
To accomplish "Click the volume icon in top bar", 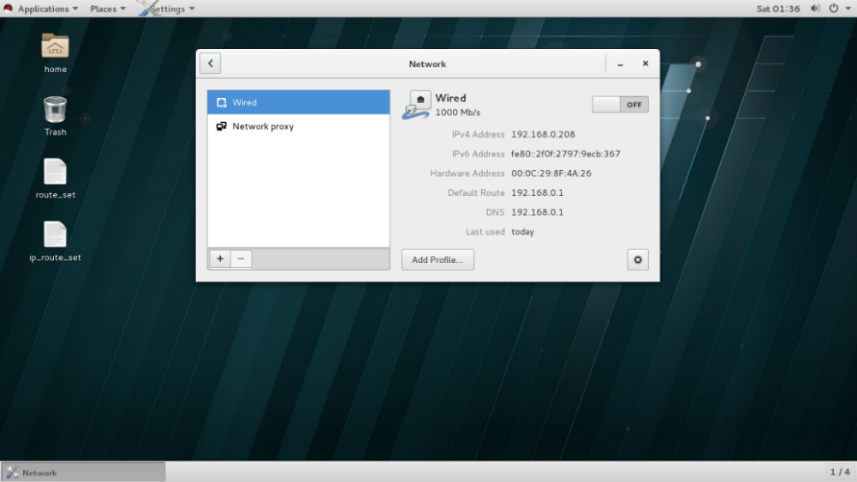I will [815, 8].
